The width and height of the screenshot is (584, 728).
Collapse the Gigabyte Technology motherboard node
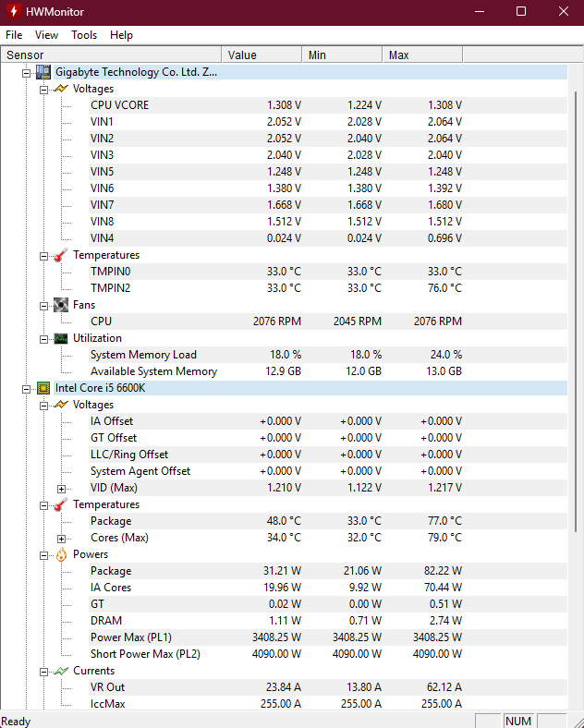click(26, 72)
